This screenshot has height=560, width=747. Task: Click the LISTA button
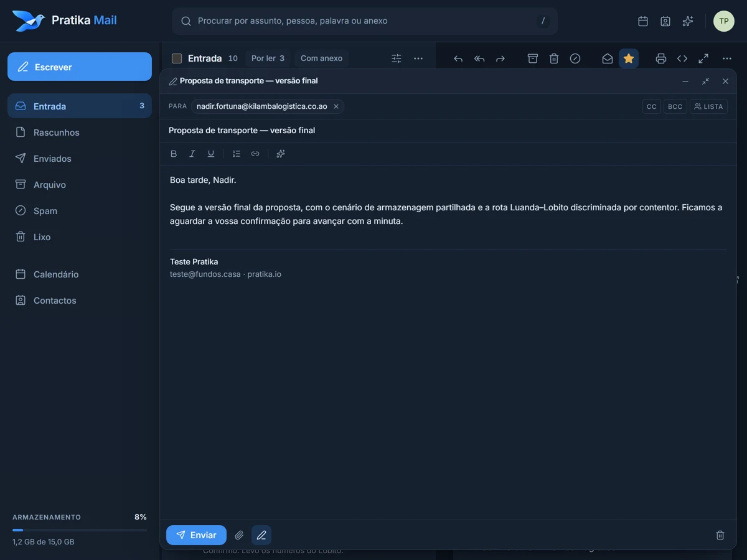pyautogui.click(x=708, y=106)
